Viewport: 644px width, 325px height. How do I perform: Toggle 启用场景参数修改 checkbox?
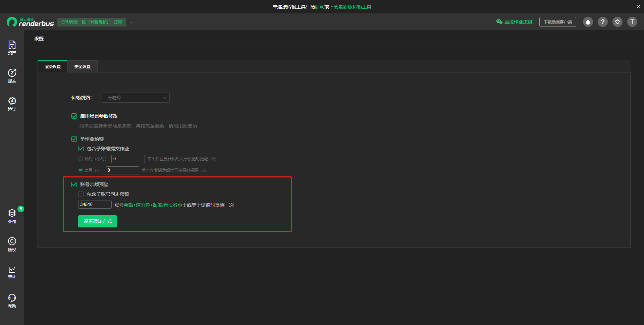click(74, 116)
